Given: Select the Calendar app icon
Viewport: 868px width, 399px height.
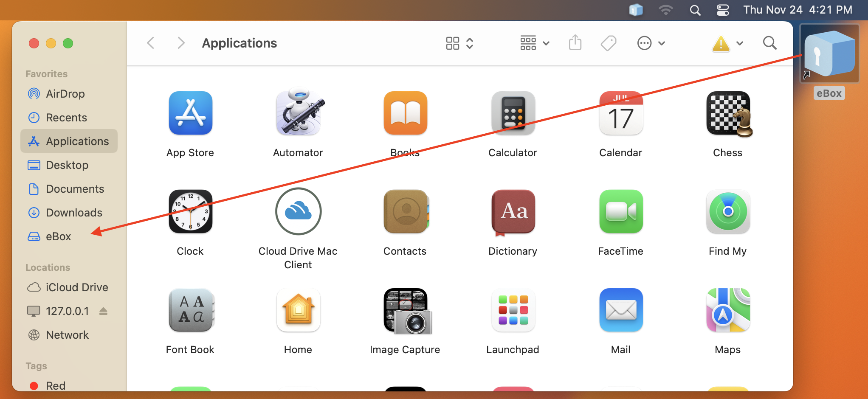Looking at the screenshot, I should tap(621, 113).
